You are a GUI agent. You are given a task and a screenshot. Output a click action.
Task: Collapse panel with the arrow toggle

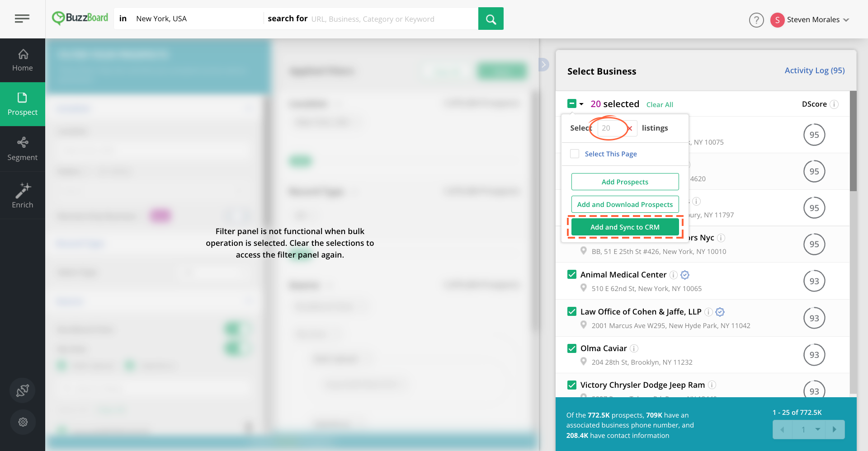point(544,65)
